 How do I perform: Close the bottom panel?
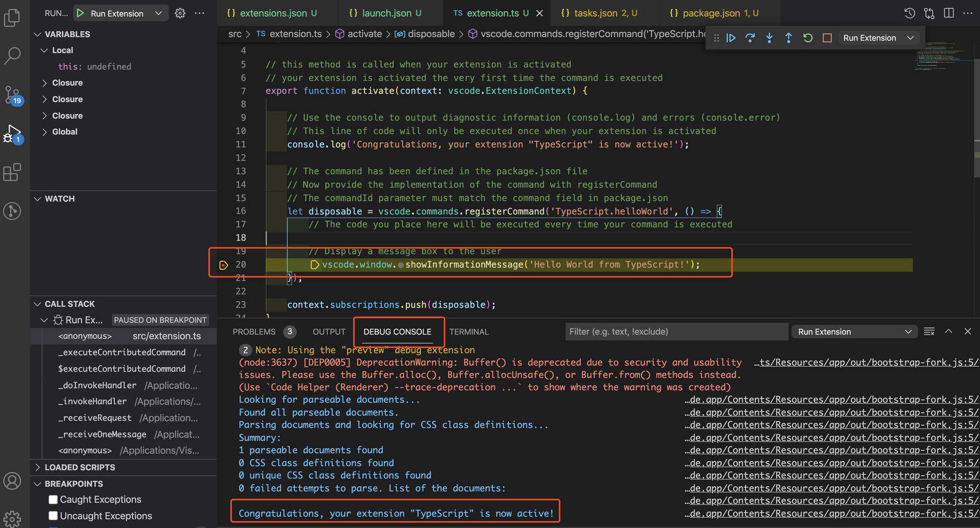pos(968,332)
